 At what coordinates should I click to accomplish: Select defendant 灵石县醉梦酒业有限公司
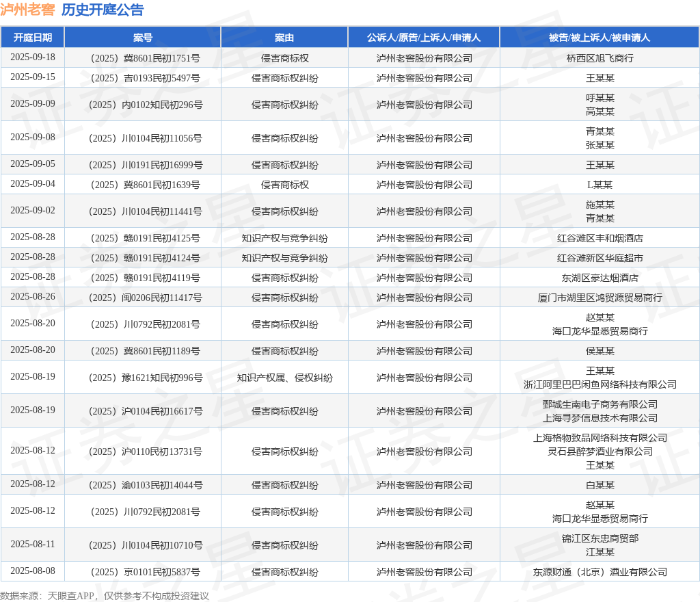click(x=600, y=452)
